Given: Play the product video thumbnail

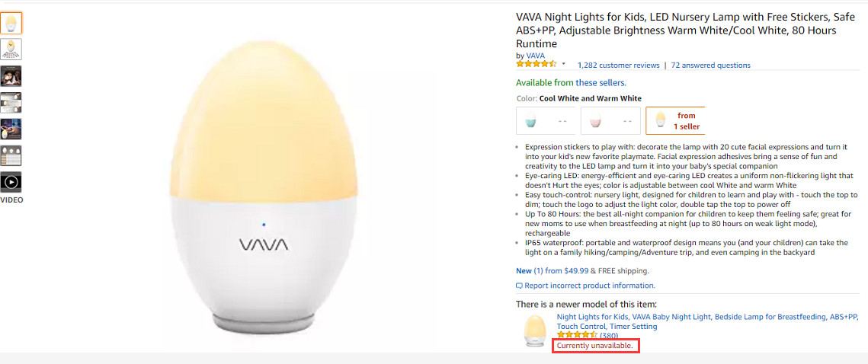Looking at the screenshot, I should 11,182.
